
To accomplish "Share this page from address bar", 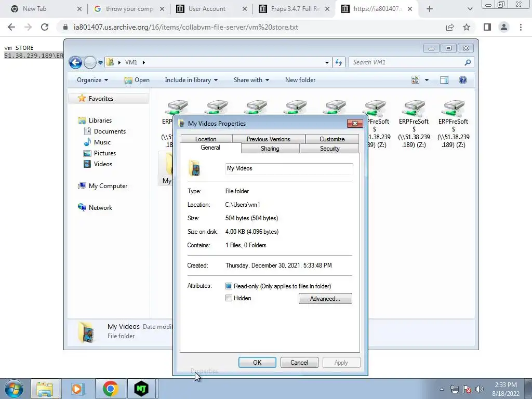I will click(450, 27).
